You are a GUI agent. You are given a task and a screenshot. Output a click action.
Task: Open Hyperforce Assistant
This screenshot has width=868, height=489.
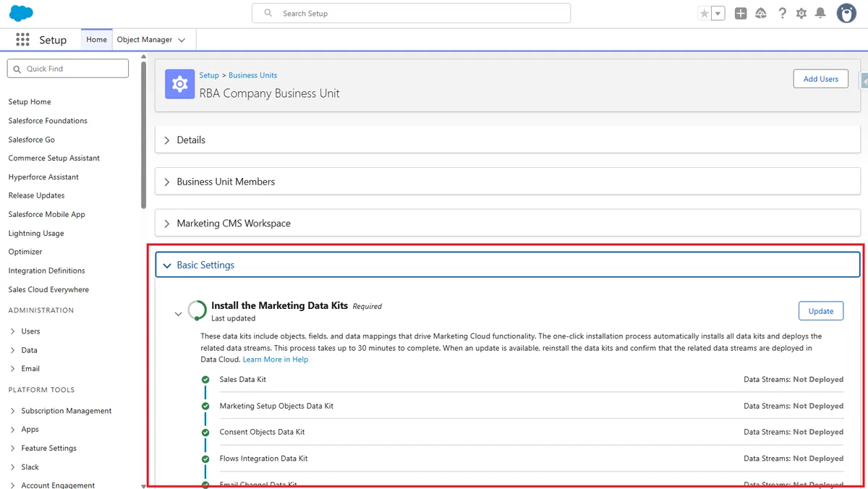point(43,177)
